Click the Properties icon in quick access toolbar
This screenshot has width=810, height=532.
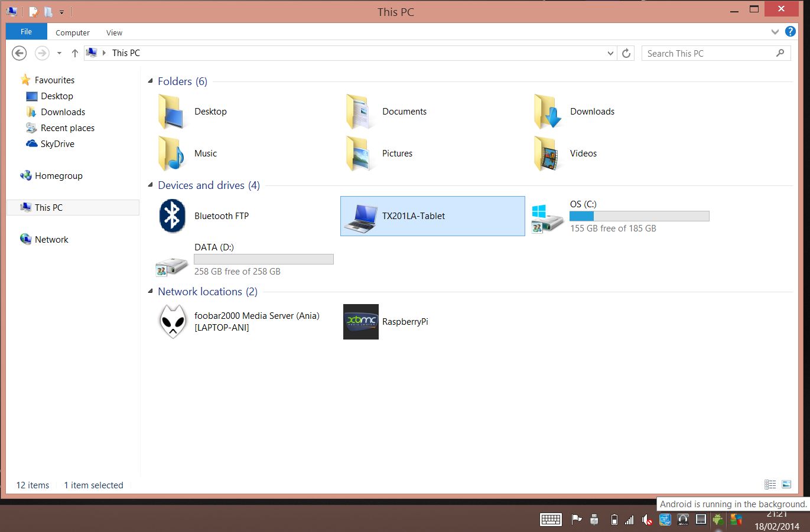point(34,11)
